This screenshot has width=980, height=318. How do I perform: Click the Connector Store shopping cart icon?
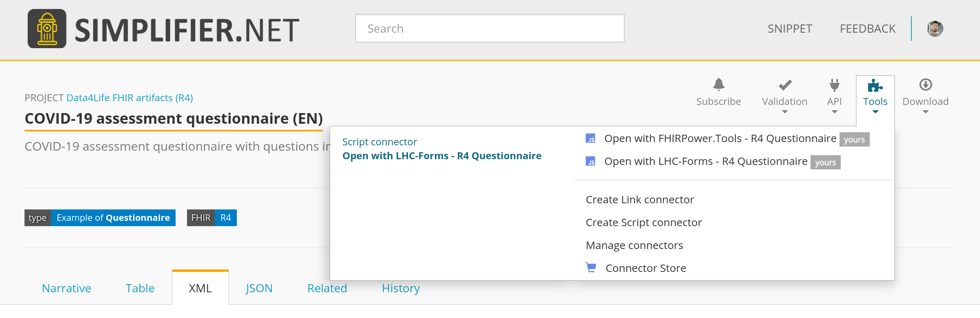coord(591,268)
